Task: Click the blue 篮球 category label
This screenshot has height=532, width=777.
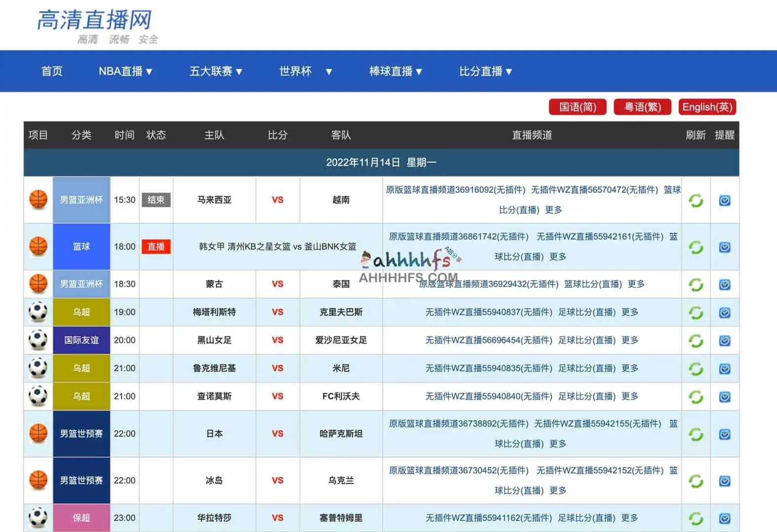Action: click(x=81, y=247)
